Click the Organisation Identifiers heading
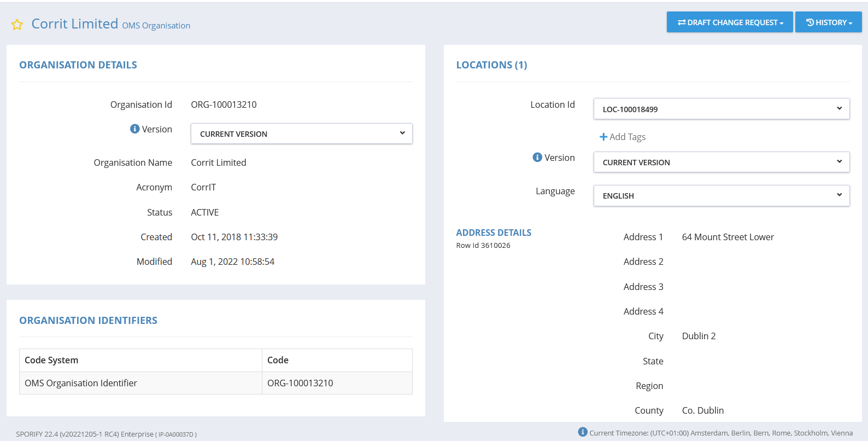The height and width of the screenshot is (441, 868). pos(88,320)
